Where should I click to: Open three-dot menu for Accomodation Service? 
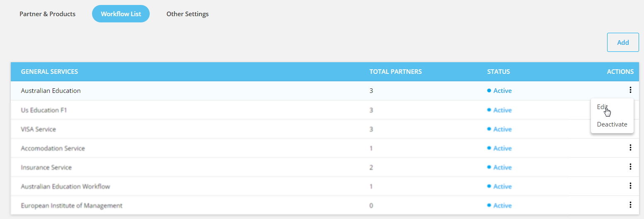click(x=630, y=148)
